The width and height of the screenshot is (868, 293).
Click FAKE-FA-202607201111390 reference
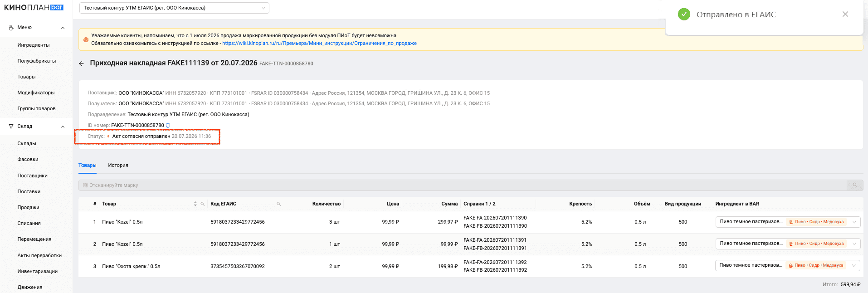coord(495,218)
